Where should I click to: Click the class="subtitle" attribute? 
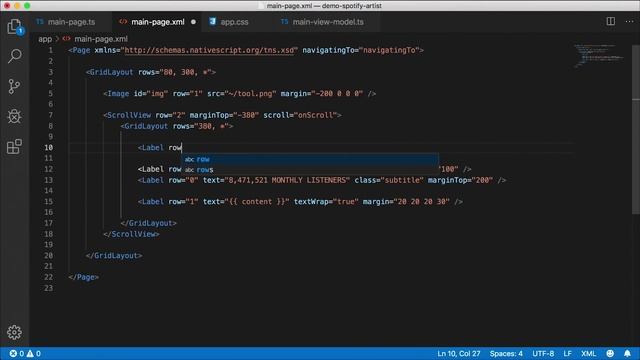tap(389, 180)
